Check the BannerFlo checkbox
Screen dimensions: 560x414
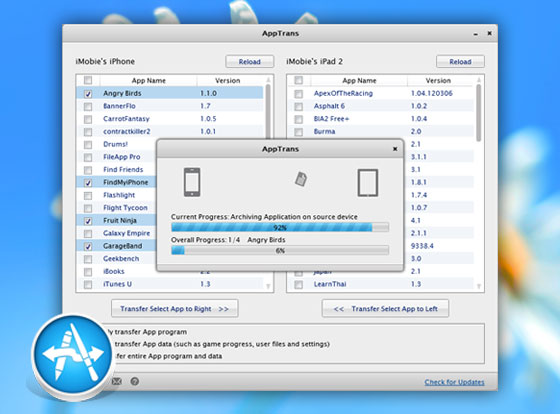pos(88,106)
